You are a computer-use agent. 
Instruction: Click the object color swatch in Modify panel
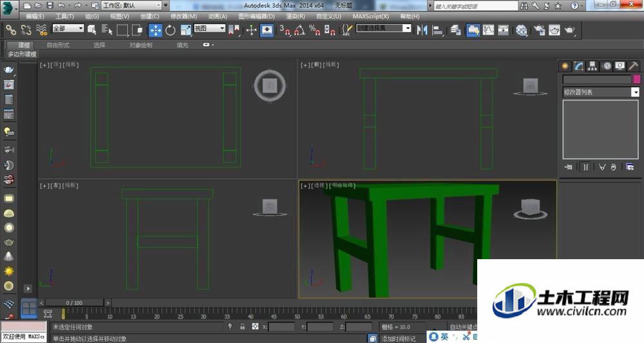click(x=637, y=79)
